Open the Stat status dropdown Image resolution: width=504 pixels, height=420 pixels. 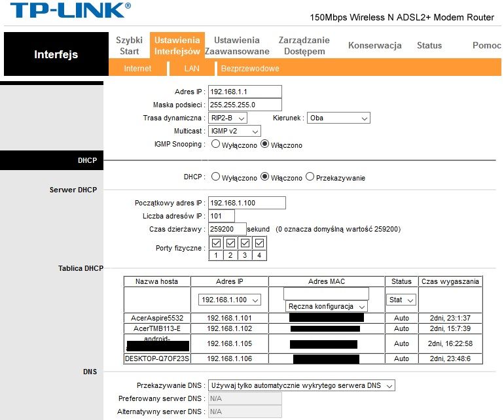tap(401, 300)
